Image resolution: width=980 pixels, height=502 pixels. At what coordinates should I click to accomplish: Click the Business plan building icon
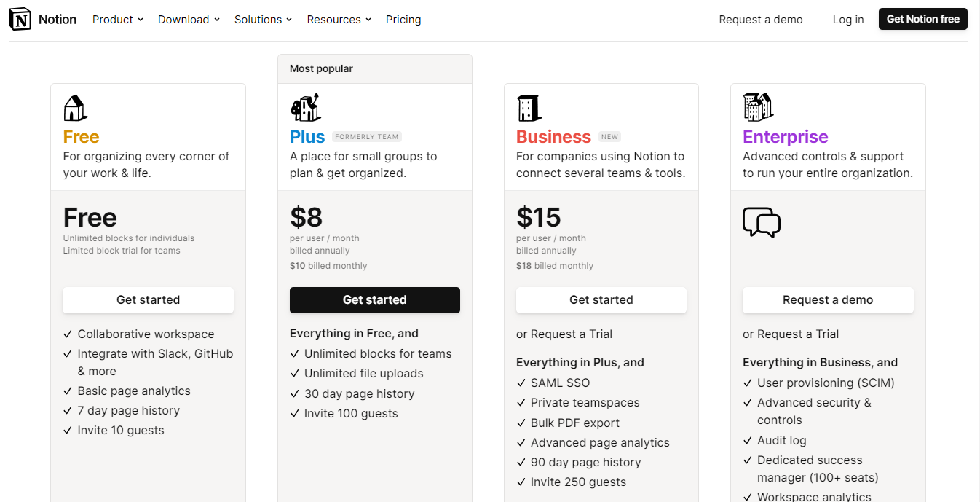click(x=529, y=108)
